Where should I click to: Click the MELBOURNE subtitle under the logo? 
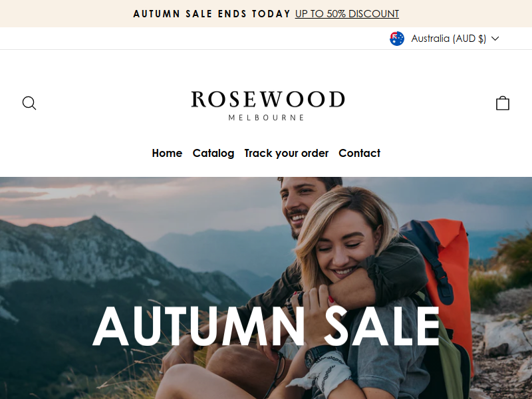point(267,118)
